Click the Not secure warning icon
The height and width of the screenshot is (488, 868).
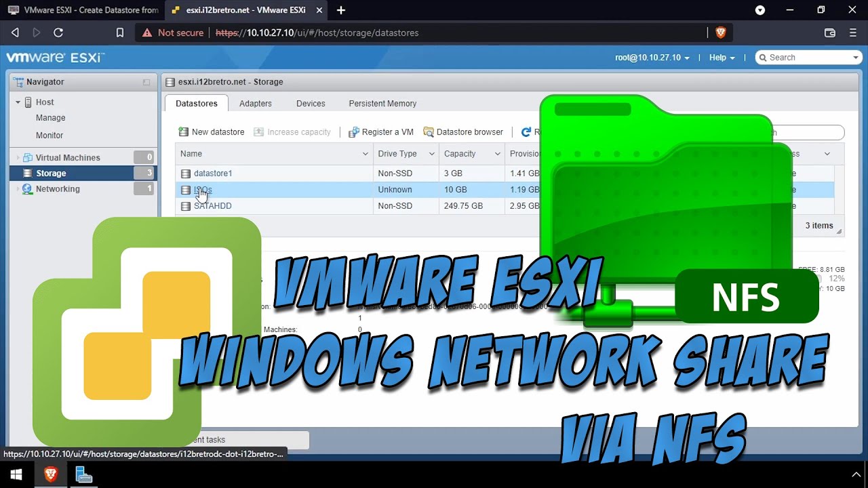(x=147, y=33)
